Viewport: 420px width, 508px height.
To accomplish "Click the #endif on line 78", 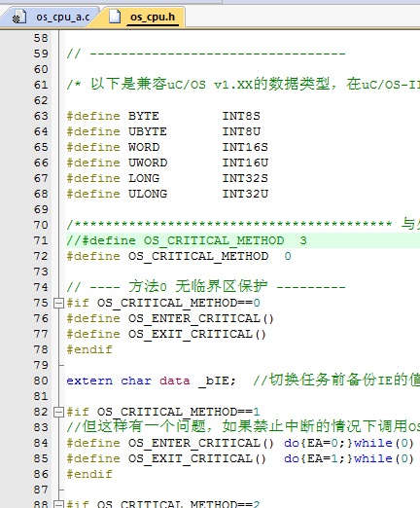I will click(89, 349).
